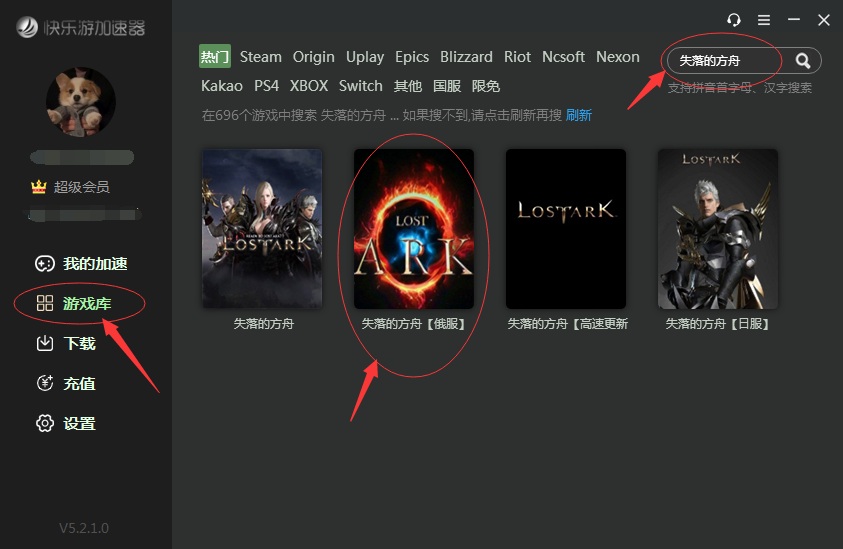Click the corgi profile avatar
Screen dimensions: 843x549
81,102
